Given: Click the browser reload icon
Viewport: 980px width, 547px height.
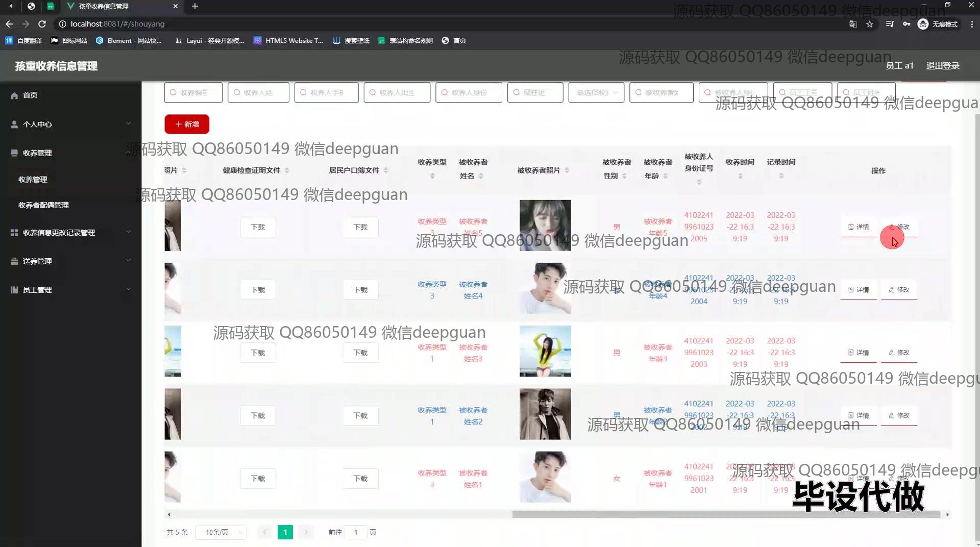Looking at the screenshot, I should click(42, 24).
